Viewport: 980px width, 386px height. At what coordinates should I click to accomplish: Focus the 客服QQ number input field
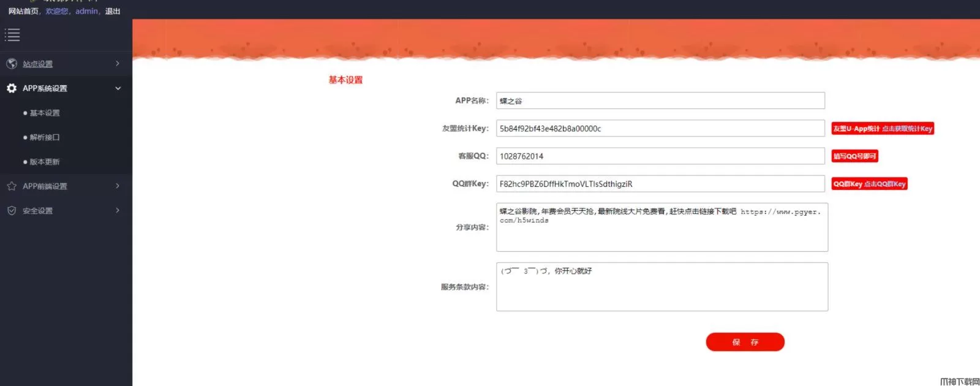tap(660, 156)
